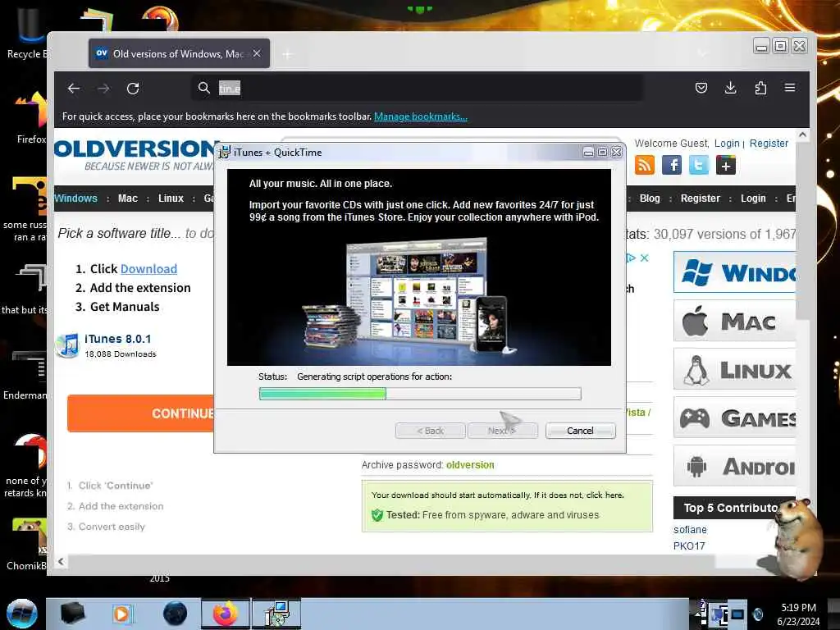840x630 pixels.
Task: Open the Twitter icon on OldVersion
Action: click(x=699, y=165)
